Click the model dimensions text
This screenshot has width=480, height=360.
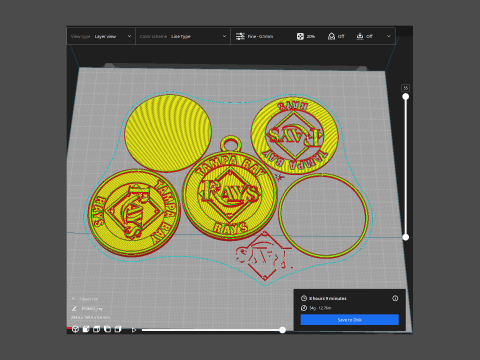pos(90,317)
